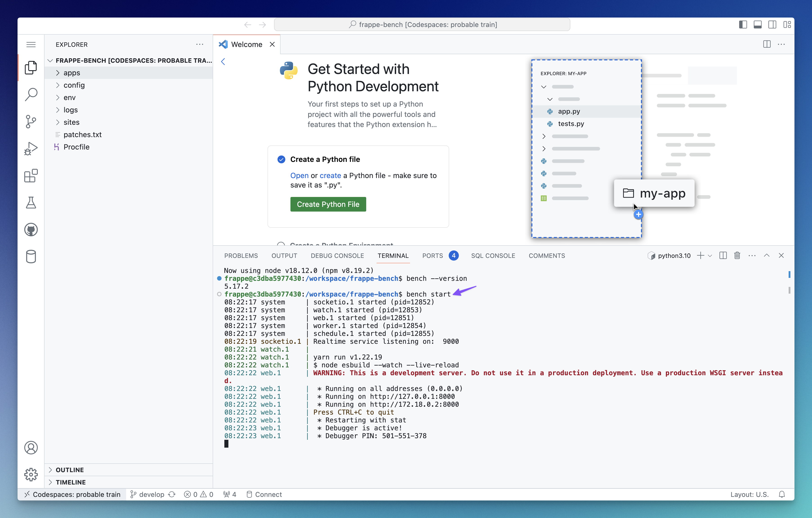Expand the OUTLINE section
The image size is (812, 518).
[129, 470]
